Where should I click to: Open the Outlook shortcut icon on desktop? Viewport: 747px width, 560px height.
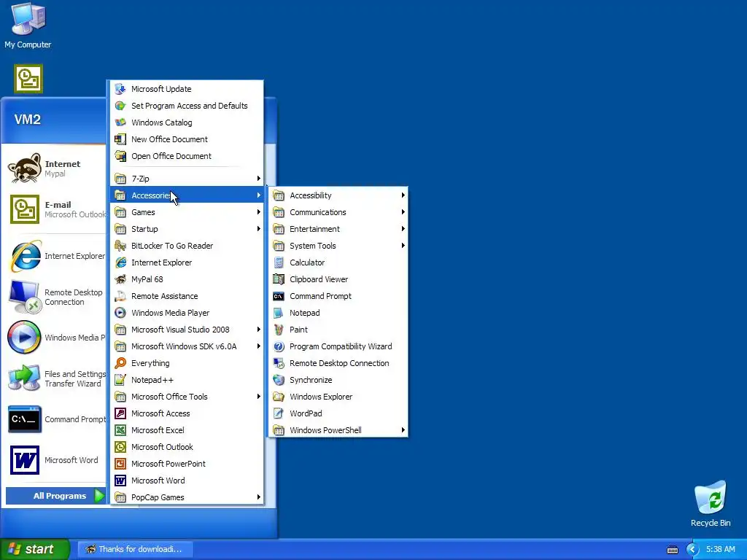tap(28, 79)
